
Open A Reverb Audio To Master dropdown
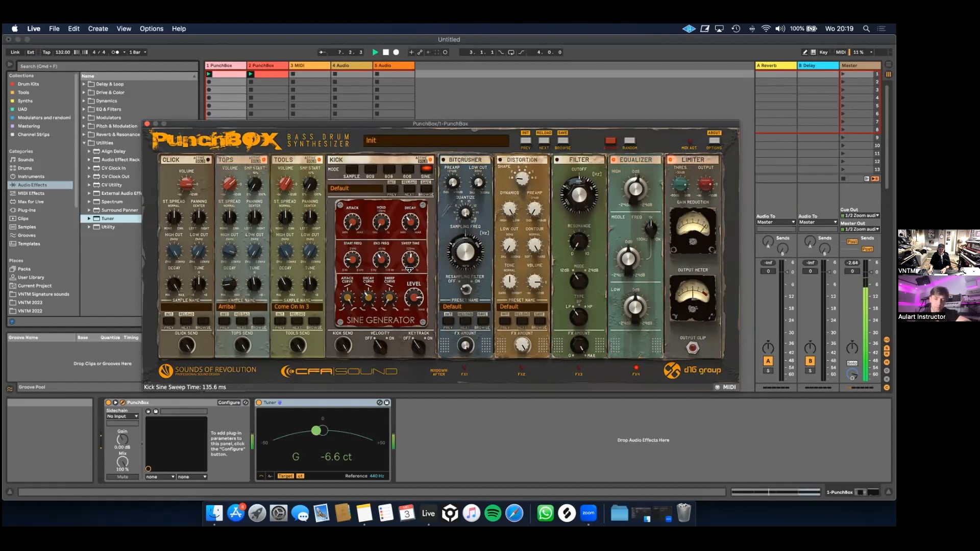[776, 222]
